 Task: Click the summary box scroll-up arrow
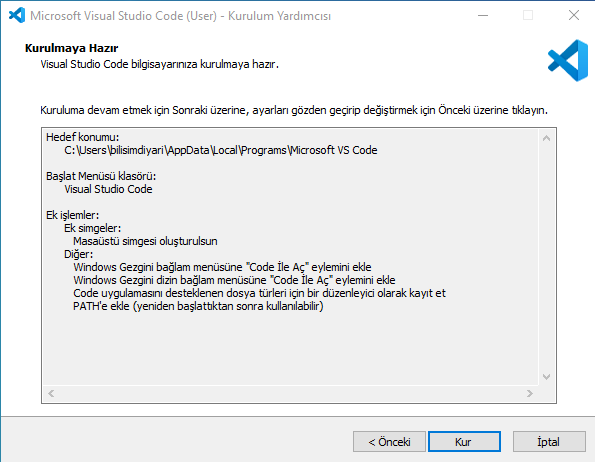point(546,138)
